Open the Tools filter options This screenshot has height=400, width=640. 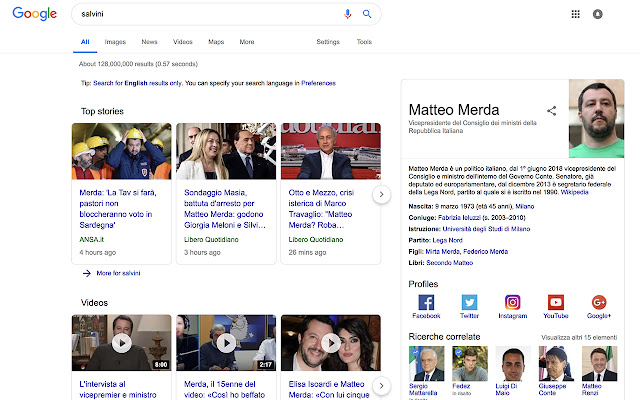tap(364, 42)
